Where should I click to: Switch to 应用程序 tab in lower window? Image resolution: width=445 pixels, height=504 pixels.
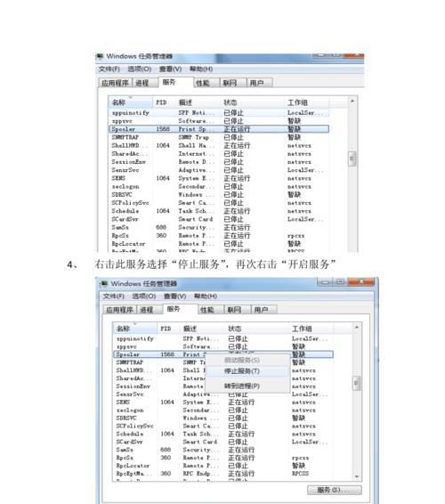coord(119,310)
